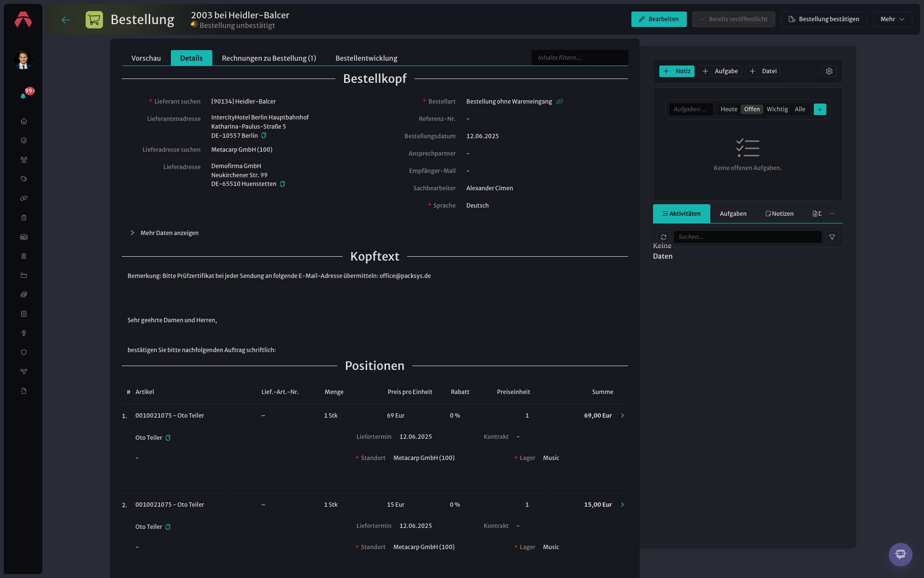Switch to the Vorschau tab
Viewport: 924px width, 578px height.
click(x=146, y=58)
